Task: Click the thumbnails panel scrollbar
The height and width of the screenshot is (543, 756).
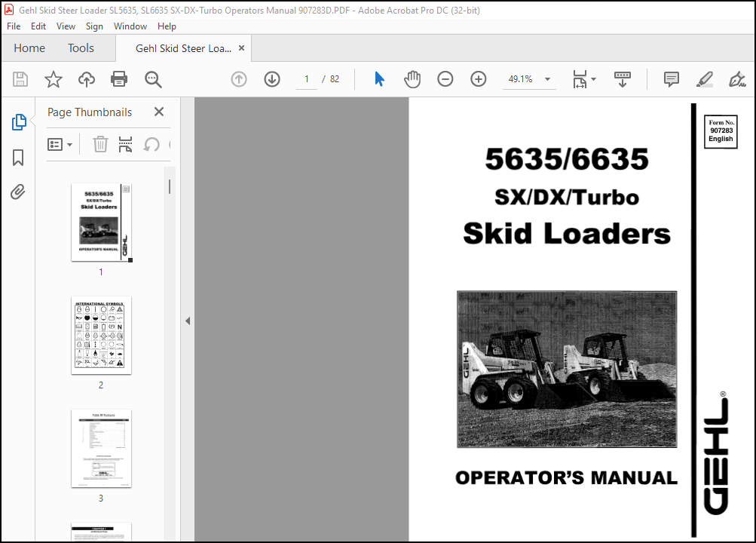Action: [170, 186]
